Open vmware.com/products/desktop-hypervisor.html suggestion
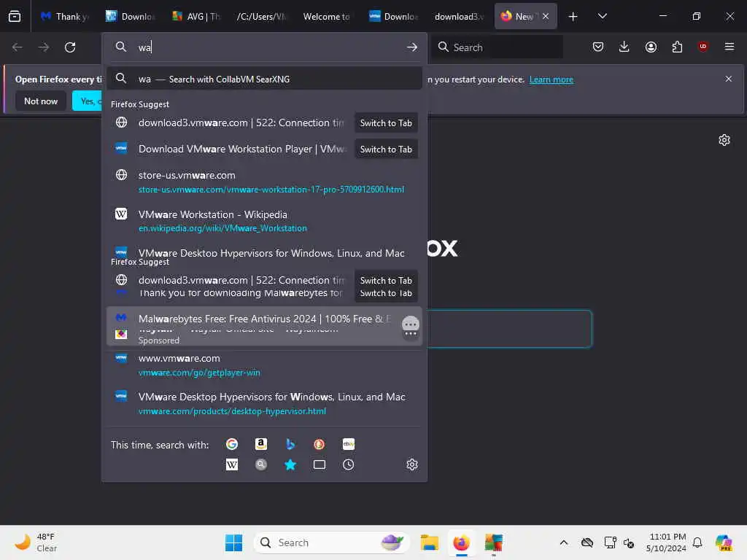Viewport: 747px width, 560px height. (264, 404)
